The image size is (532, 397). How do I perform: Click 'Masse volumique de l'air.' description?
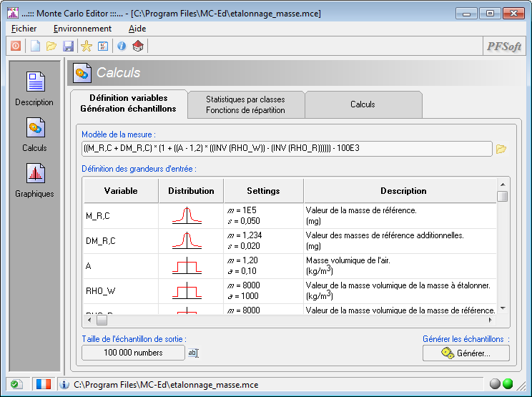click(x=348, y=260)
